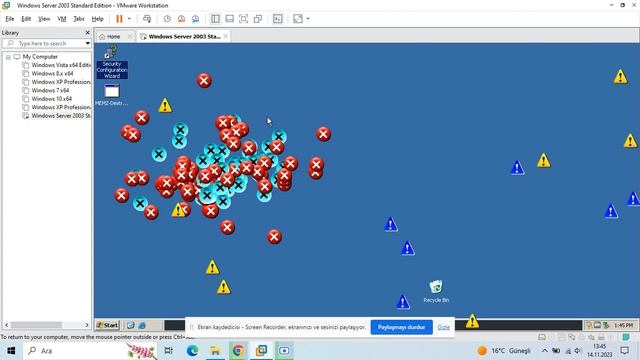Open the guest Start button

[x=107, y=325]
